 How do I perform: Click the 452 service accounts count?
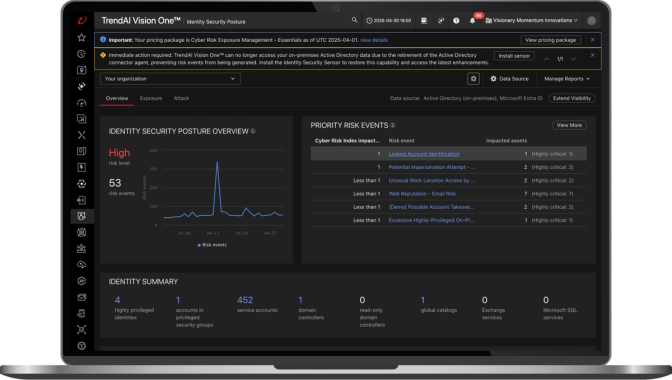click(245, 300)
